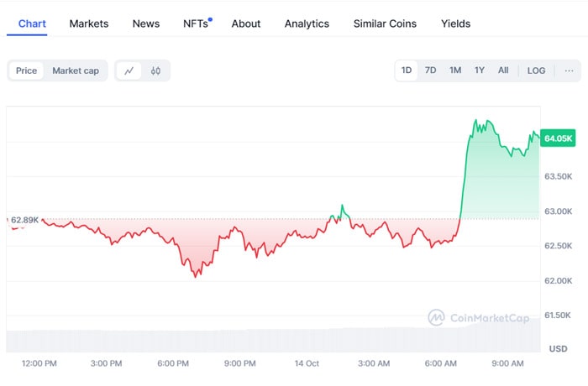View the Similar Coins tab
Image resolution: width=588 pixels, height=386 pixels.
point(385,23)
